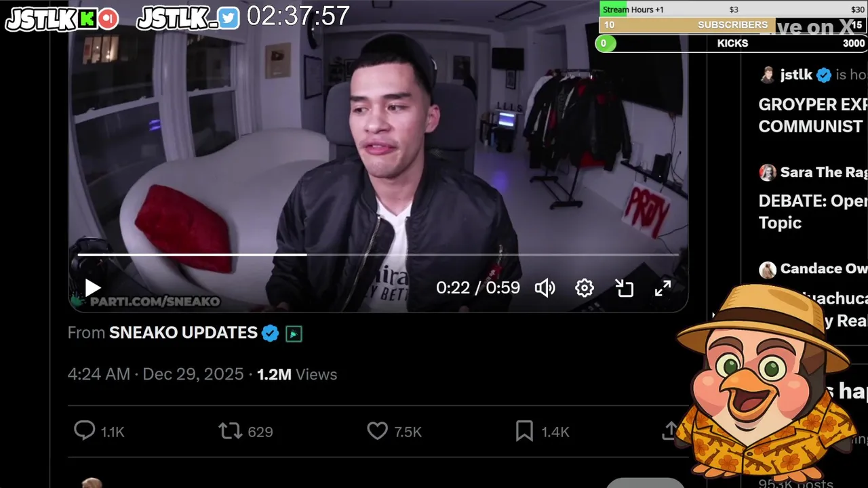Click the blue verified badge beside SNEAKO UPDATES
The image size is (868, 488).
tap(271, 333)
